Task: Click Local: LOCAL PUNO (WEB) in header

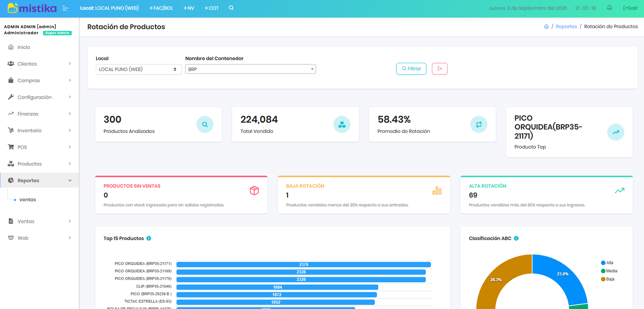Action: pos(109,8)
